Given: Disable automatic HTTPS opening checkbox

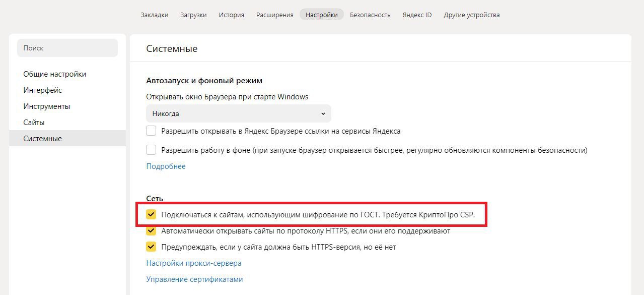Looking at the screenshot, I should 151,231.
